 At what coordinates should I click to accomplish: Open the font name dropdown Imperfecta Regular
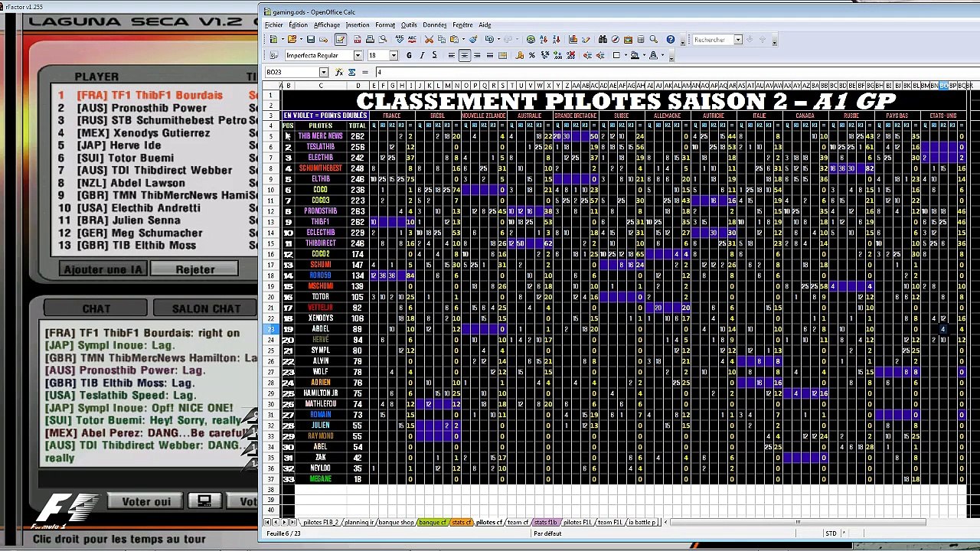pos(358,55)
